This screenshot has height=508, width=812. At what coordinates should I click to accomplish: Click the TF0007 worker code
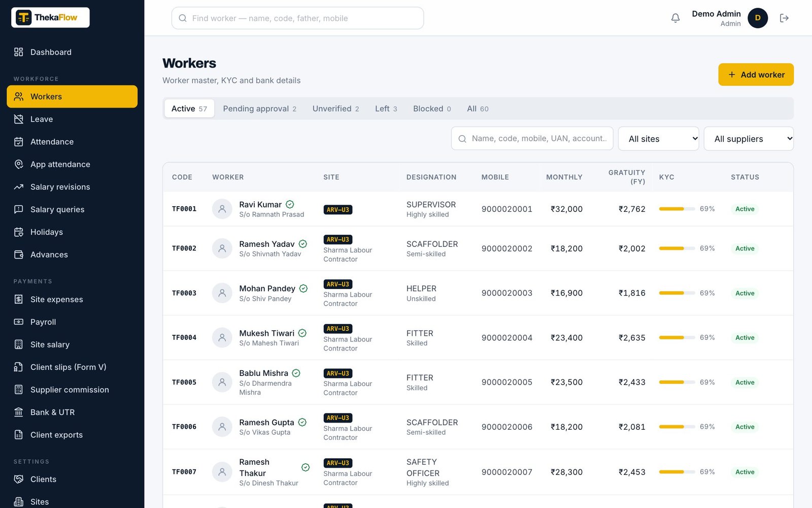tap(184, 472)
